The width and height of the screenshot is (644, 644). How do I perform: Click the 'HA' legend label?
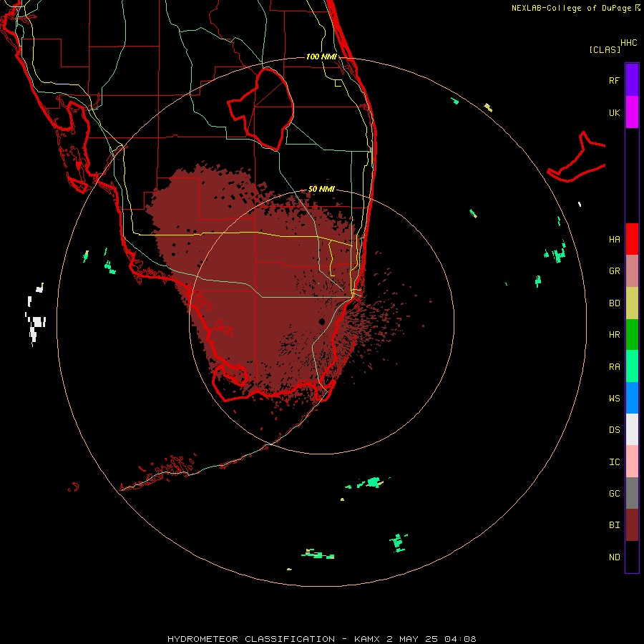point(614,240)
